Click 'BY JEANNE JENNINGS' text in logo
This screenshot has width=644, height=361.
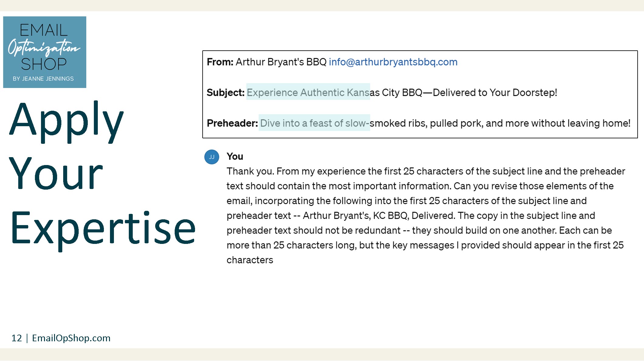tap(43, 79)
